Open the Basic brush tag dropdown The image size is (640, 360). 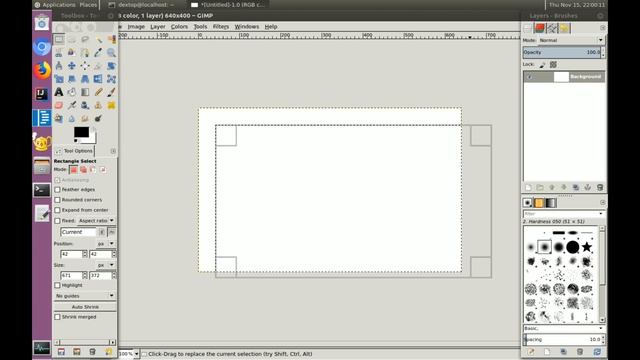563,328
